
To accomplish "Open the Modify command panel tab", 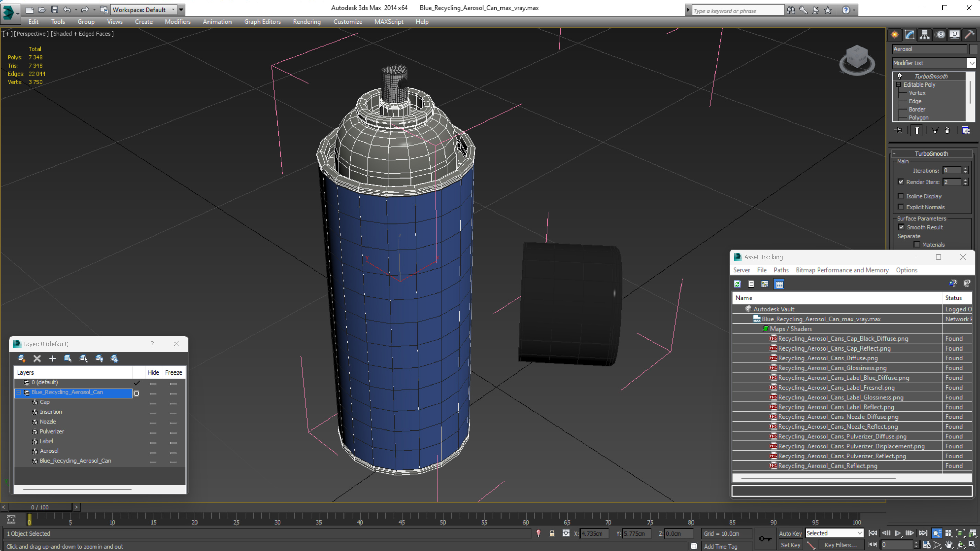I will [x=910, y=35].
